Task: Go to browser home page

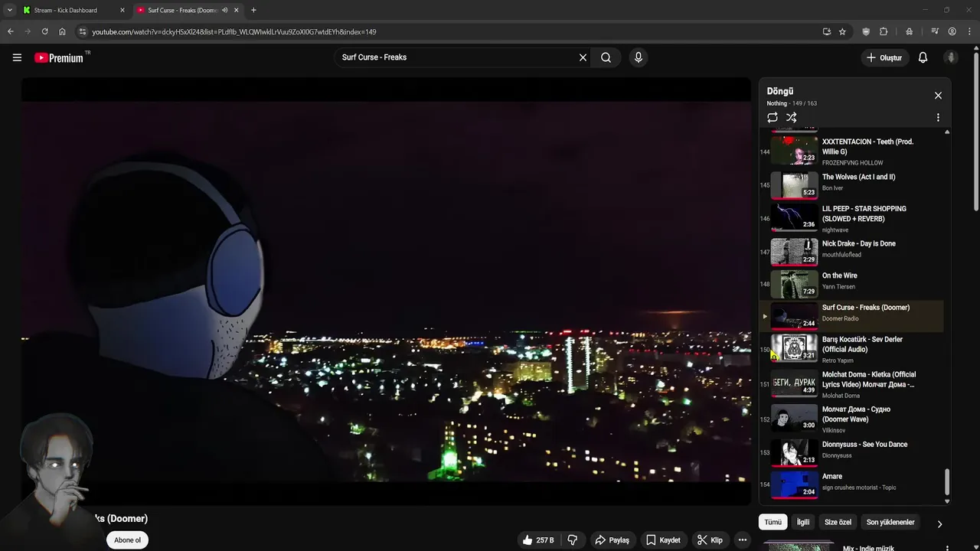Action: click(x=62, y=31)
